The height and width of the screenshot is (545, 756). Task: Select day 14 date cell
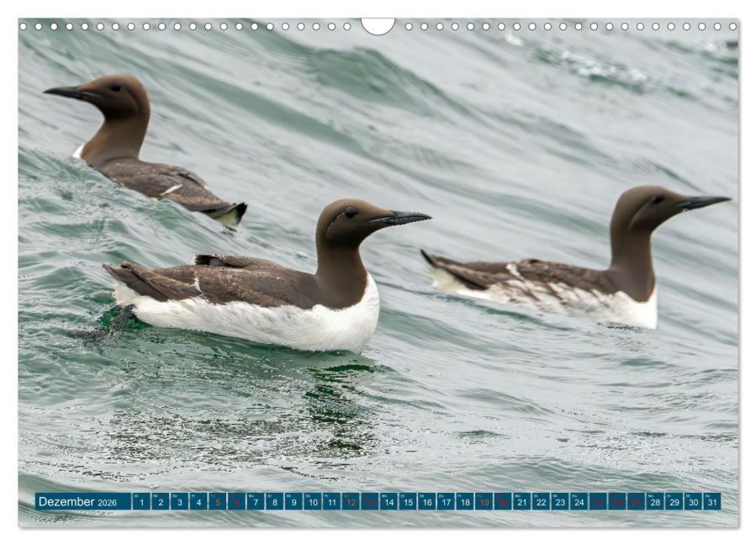click(389, 502)
